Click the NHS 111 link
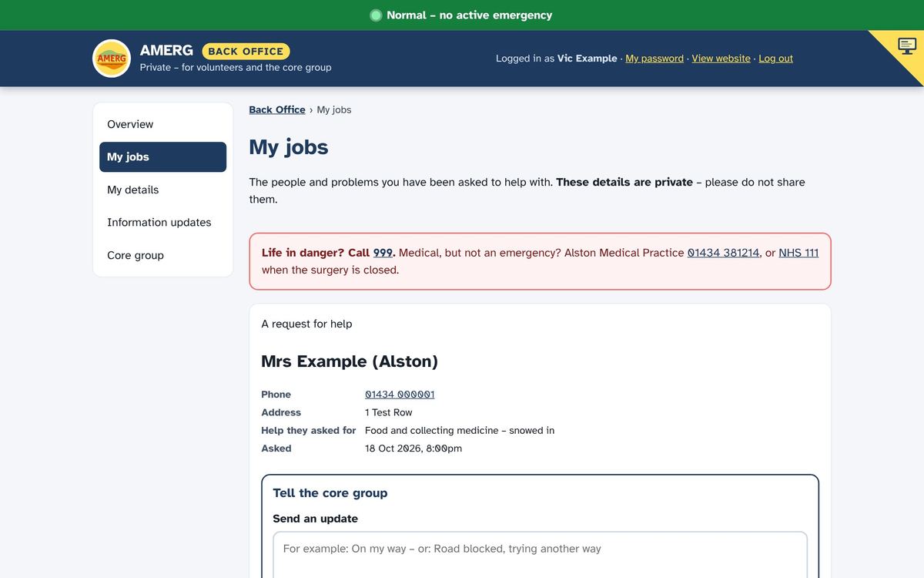 [798, 253]
